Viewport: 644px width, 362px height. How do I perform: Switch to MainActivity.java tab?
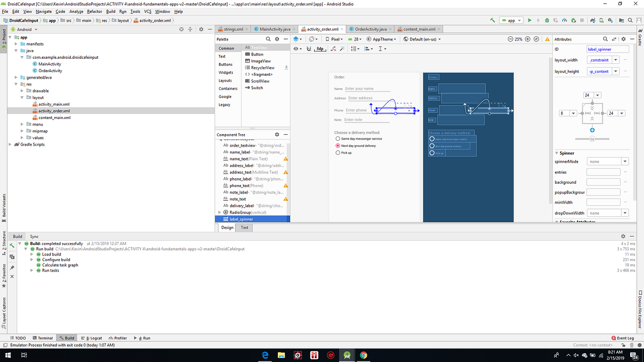coord(275,29)
